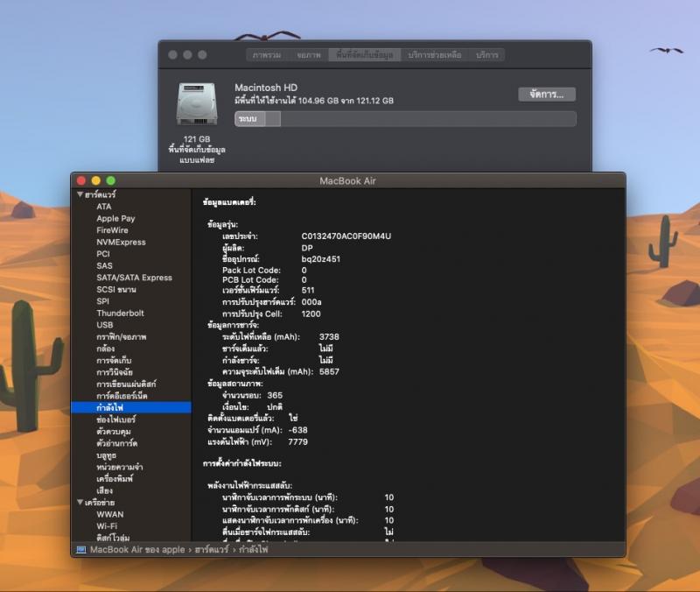This screenshot has width=700, height=592.
Task: Select Thunderbolt in the sidebar
Action: [x=120, y=313]
